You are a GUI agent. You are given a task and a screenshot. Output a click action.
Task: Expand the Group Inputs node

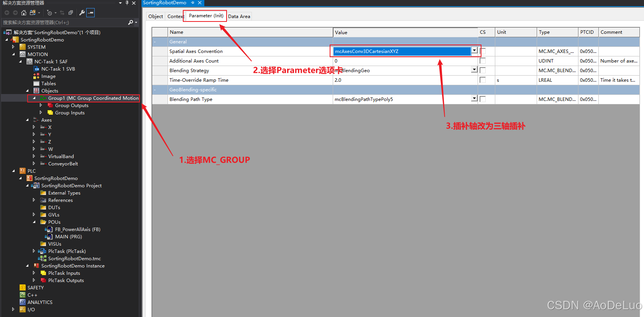click(41, 112)
